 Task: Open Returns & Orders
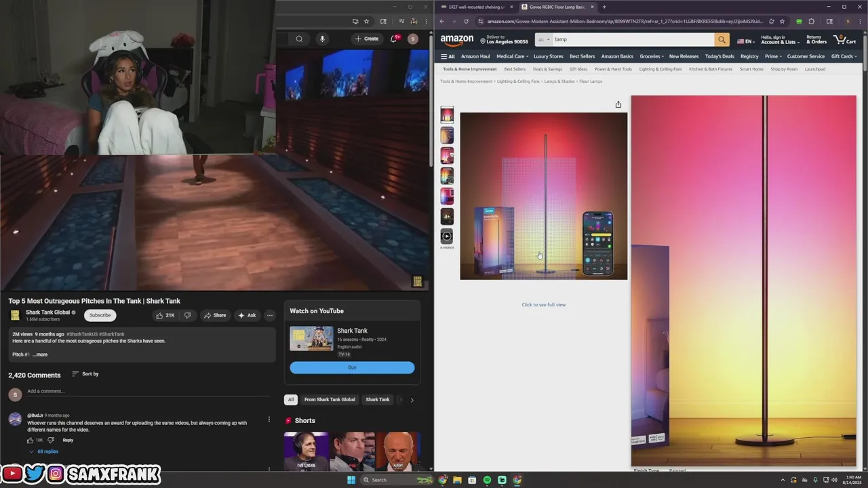(816, 39)
